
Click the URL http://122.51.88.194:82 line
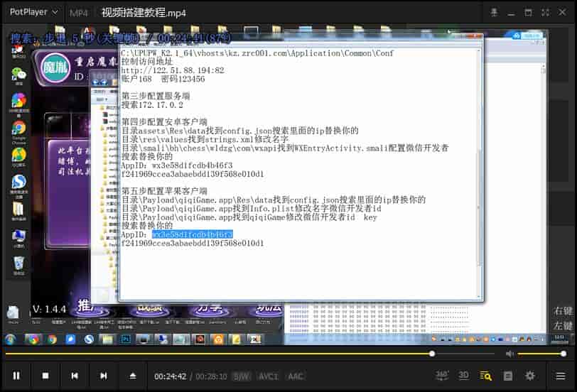[x=173, y=70]
